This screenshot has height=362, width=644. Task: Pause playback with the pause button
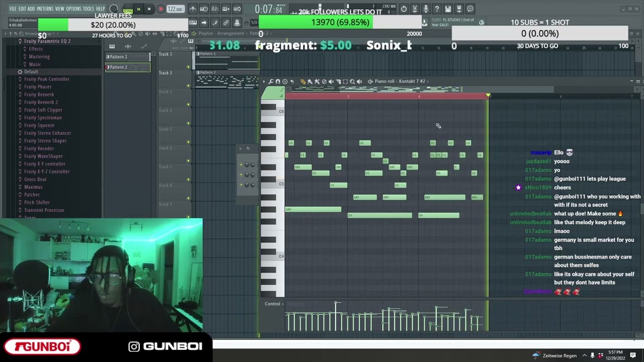(138, 9)
